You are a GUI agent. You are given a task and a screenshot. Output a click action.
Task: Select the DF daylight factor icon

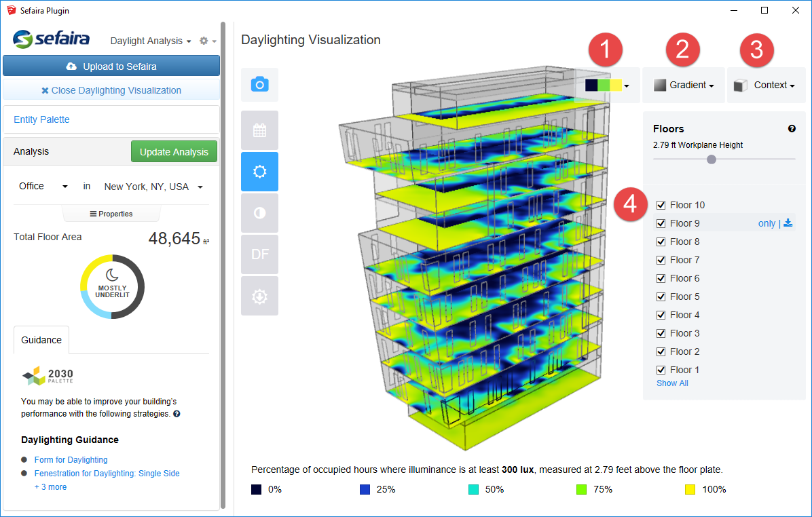[259, 254]
